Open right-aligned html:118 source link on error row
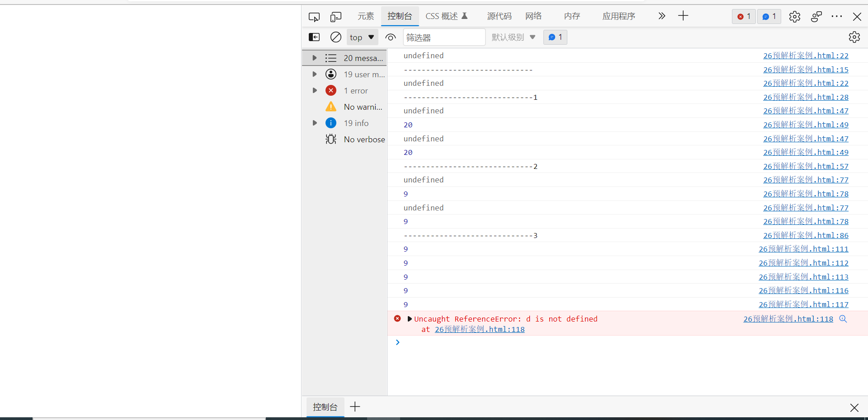The height and width of the screenshot is (420, 868). (788, 319)
